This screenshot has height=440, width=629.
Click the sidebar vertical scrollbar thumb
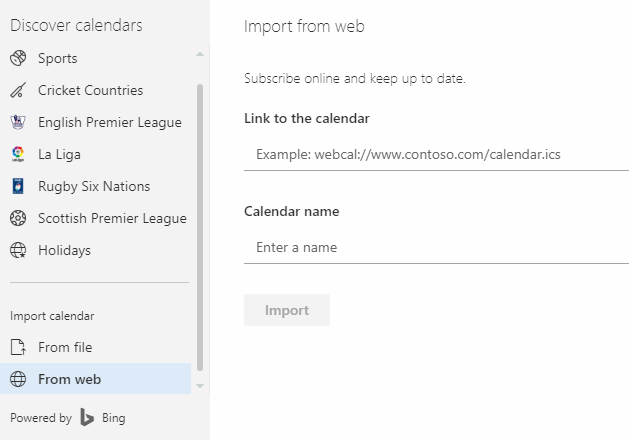click(200, 225)
